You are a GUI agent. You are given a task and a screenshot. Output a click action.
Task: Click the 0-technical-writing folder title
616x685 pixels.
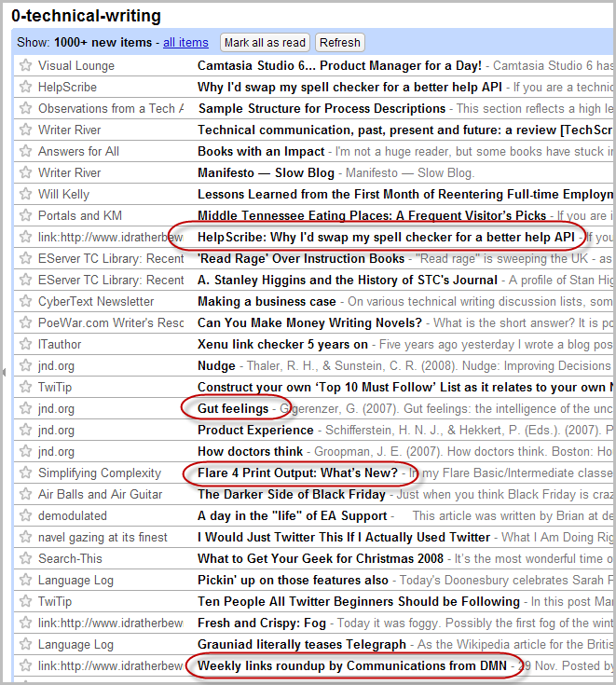tap(86, 16)
